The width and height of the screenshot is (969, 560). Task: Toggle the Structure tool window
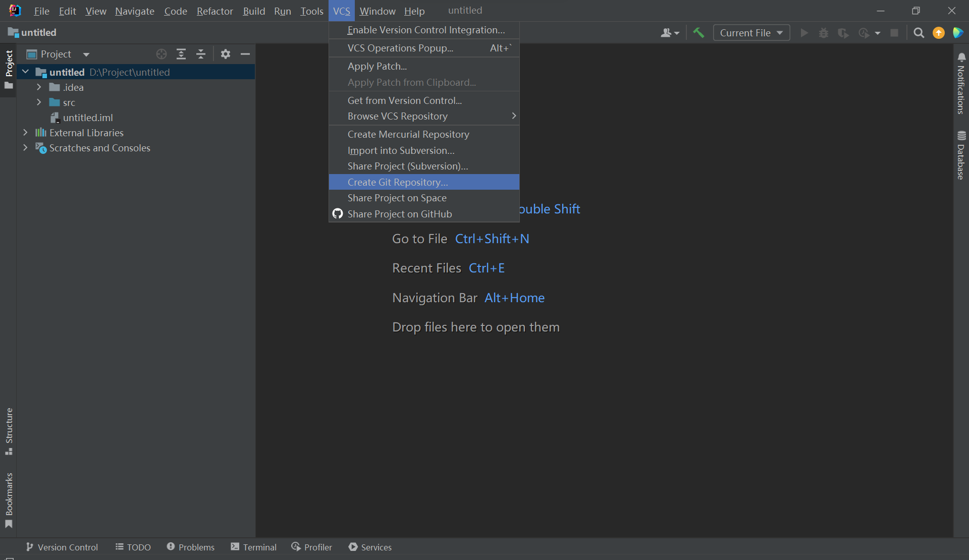coord(9,431)
